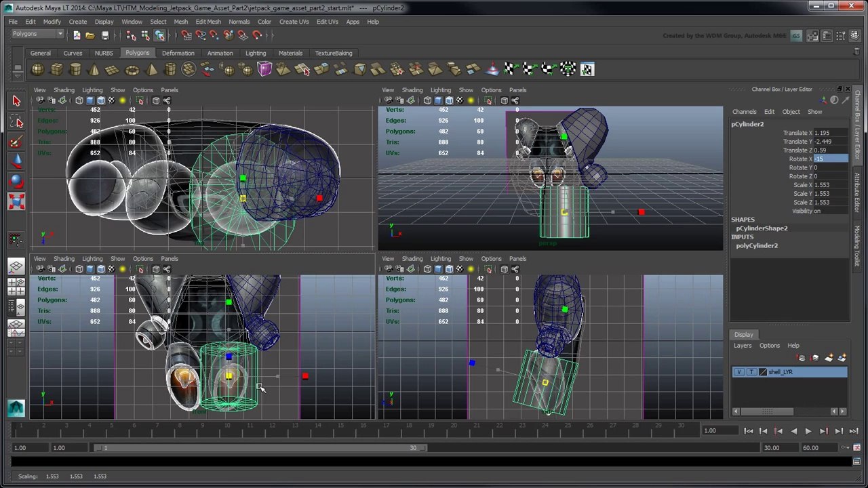Open the UV Texture Editor shelf icon

click(587, 69)
